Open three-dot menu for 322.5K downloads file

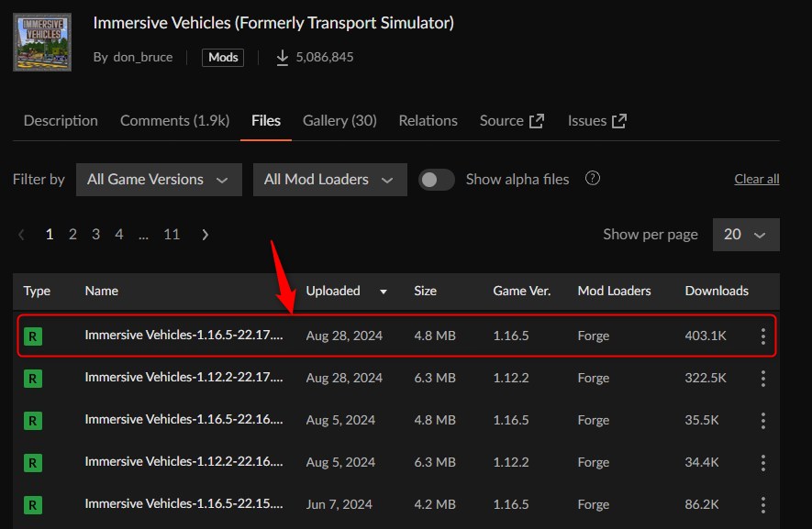pyautogui.click(x=762, y=379)
